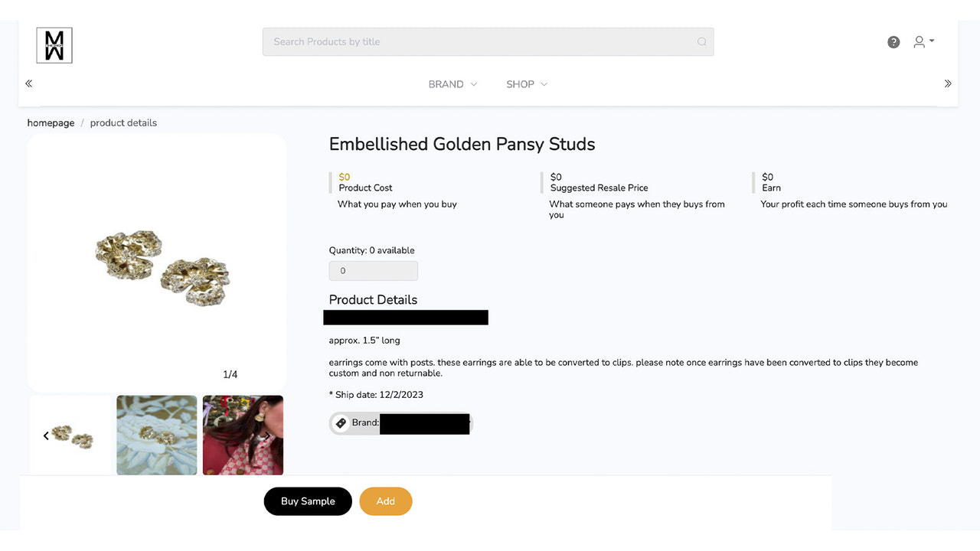
Task: Click the right arrow on the thumbnail carousel
Action: (267, 435)
